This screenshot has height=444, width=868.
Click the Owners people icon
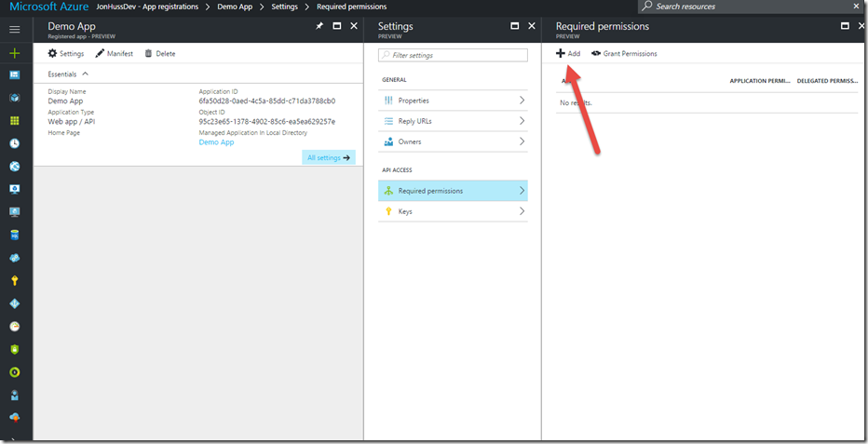(x=388, y=141)
